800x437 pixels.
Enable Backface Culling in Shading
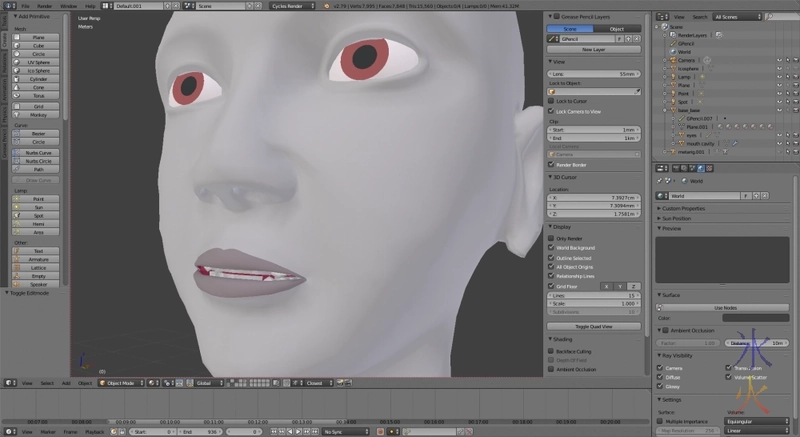[x=552, y=351]
